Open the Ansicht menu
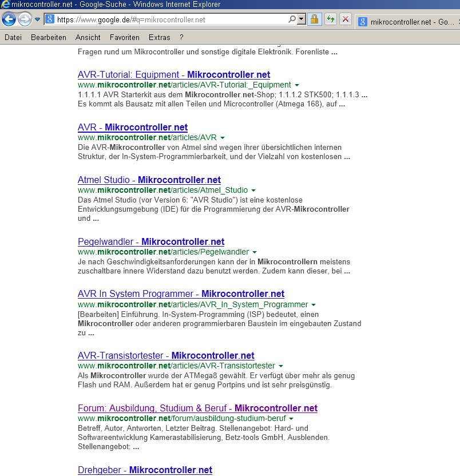 pos(88,37)
